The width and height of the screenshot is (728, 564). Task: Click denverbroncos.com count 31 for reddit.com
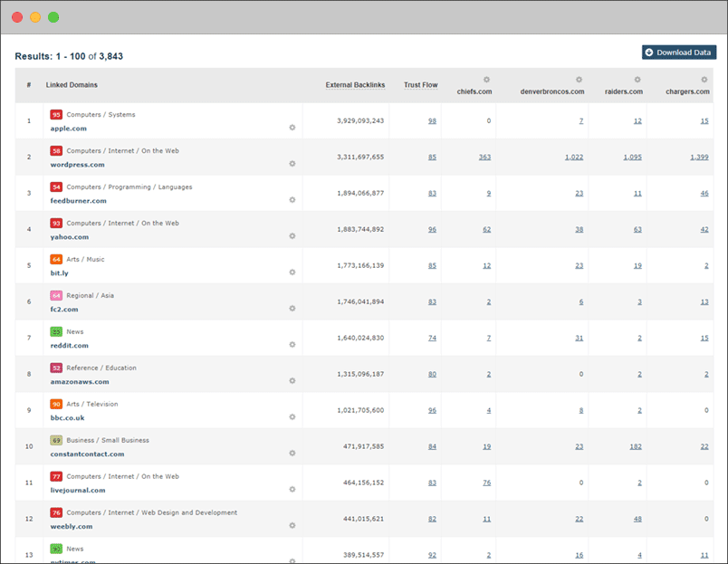click(579, 339)
